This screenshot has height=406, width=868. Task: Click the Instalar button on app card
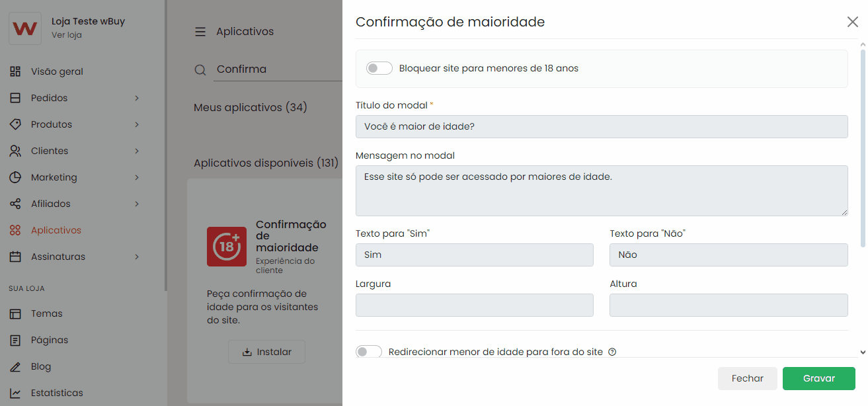point(266,352)
